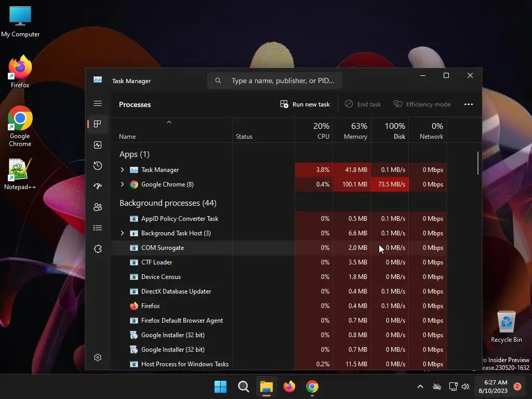This screenshot has height=399, width=532.
Task: Expand the Google Chrome (8) process group
Action: 122,184
